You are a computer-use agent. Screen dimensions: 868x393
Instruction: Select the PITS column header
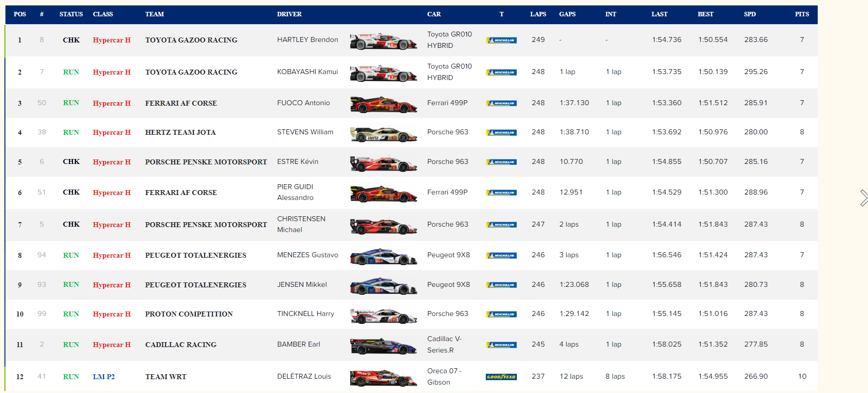801,14
